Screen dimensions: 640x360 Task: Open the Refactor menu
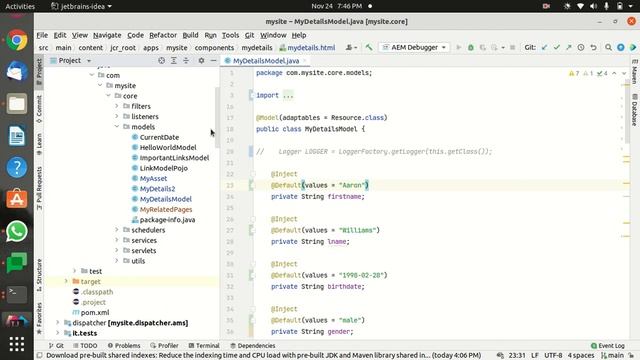coord(163,35)
